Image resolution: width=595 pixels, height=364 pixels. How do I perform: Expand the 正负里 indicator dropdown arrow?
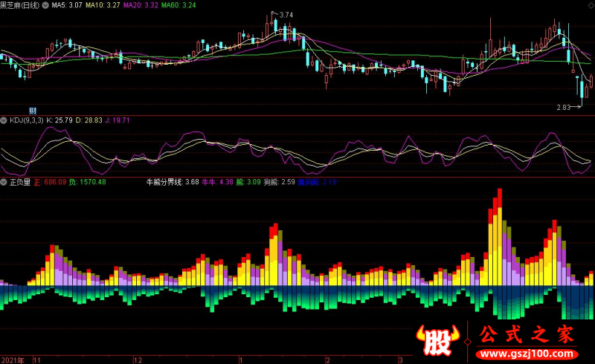pos(4,182)
